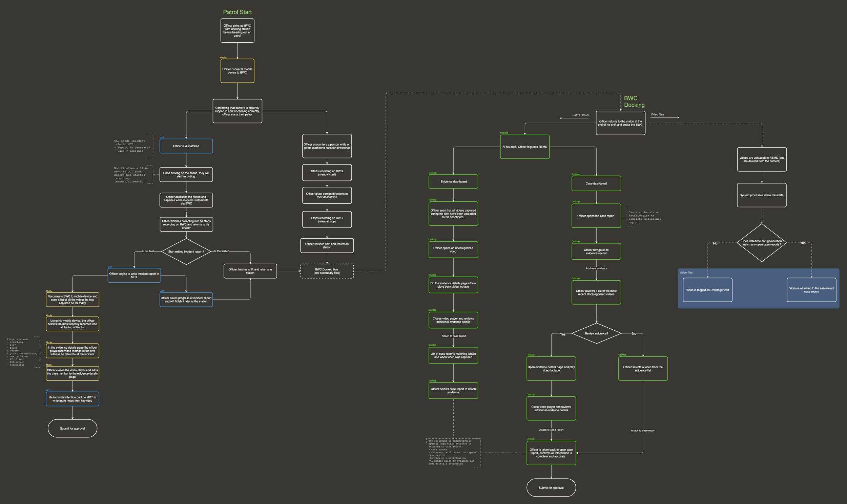Select the 'Officer connects mobile device to BWC' node
Screen dimensions: 847x504
click(x=237, y=71)
